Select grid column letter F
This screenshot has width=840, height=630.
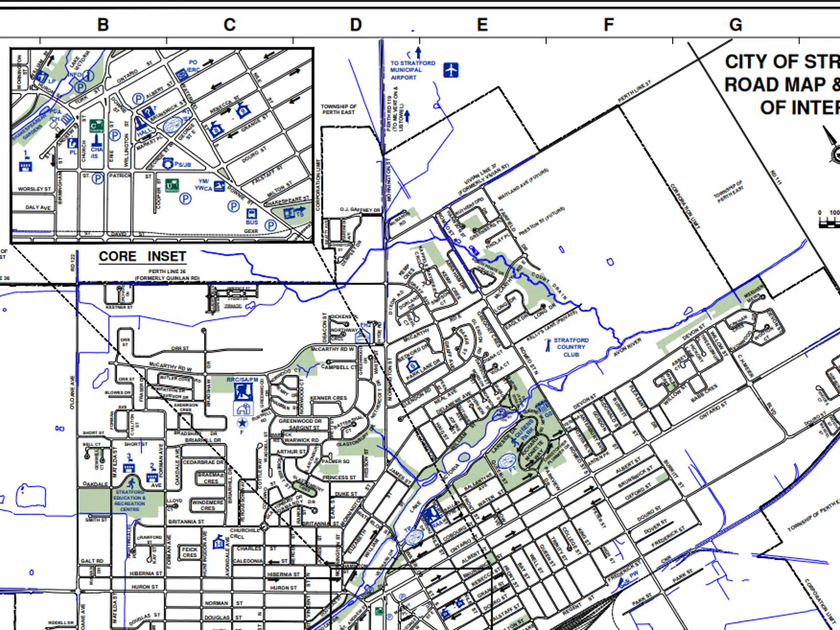tap(609, 25)
